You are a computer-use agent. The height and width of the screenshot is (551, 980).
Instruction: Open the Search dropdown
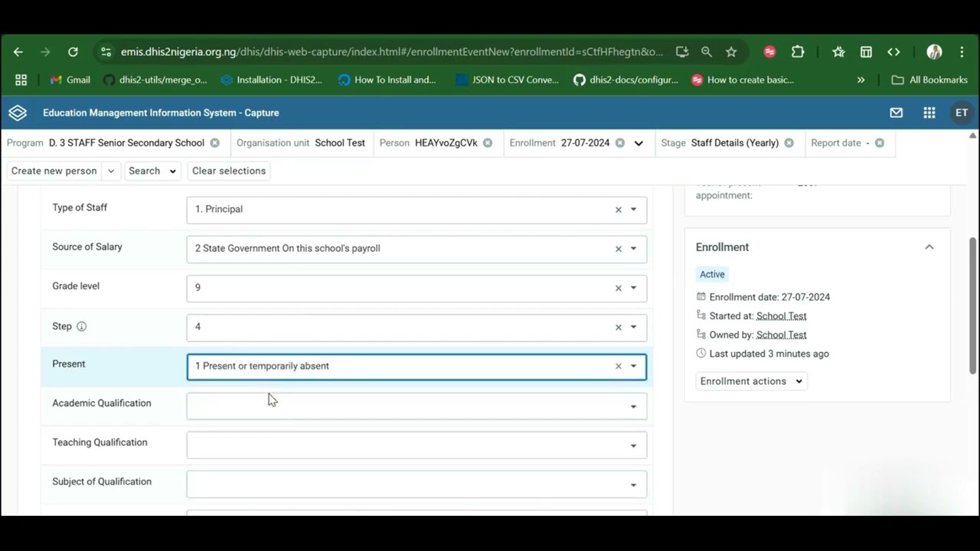click(x=153, y=171)
